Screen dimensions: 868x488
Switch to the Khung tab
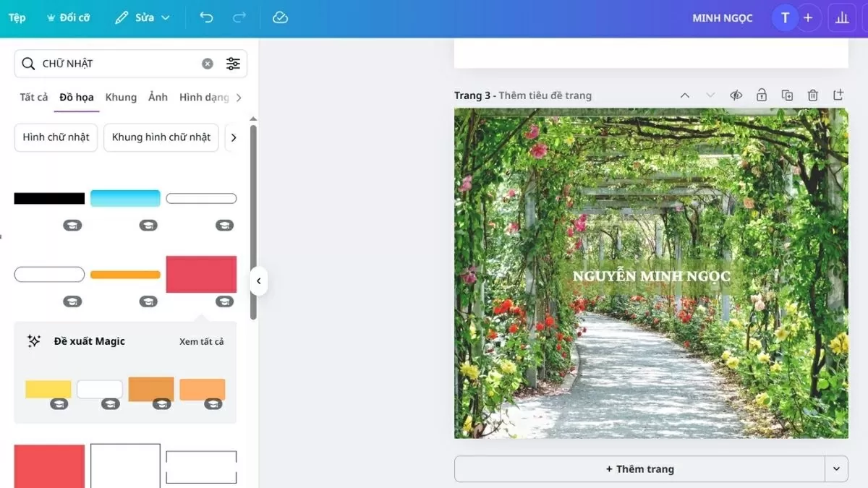point(121,98)
